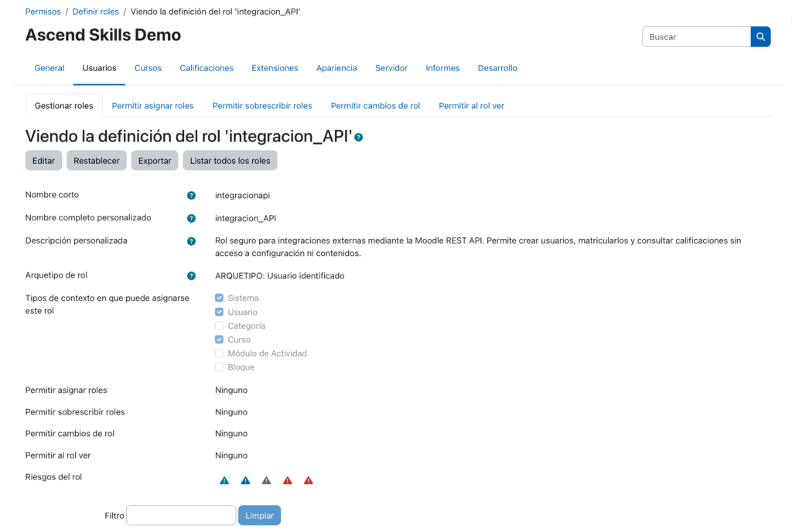
Task: Click inside the 'Filtro' input field
Action: pos(180,515)
